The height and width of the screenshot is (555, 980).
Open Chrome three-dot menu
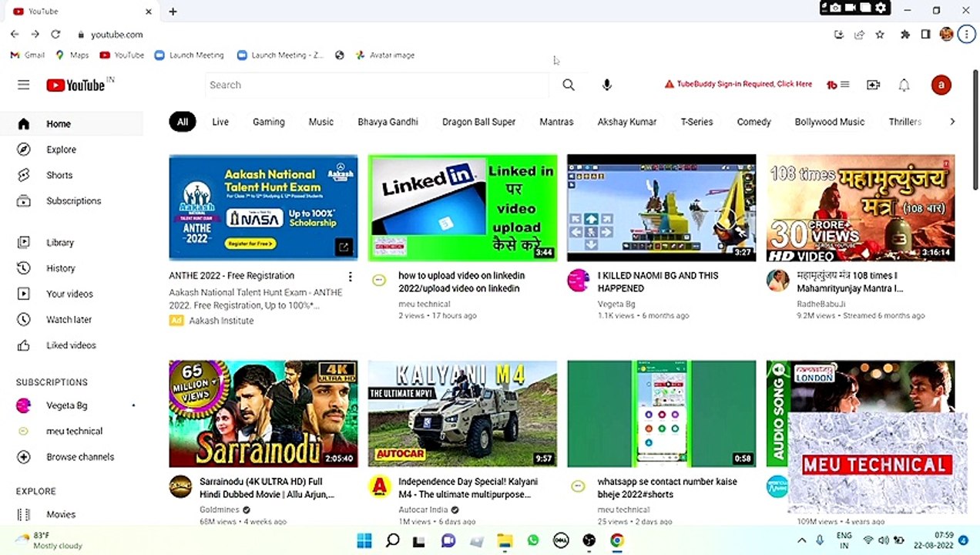[967, 34]
